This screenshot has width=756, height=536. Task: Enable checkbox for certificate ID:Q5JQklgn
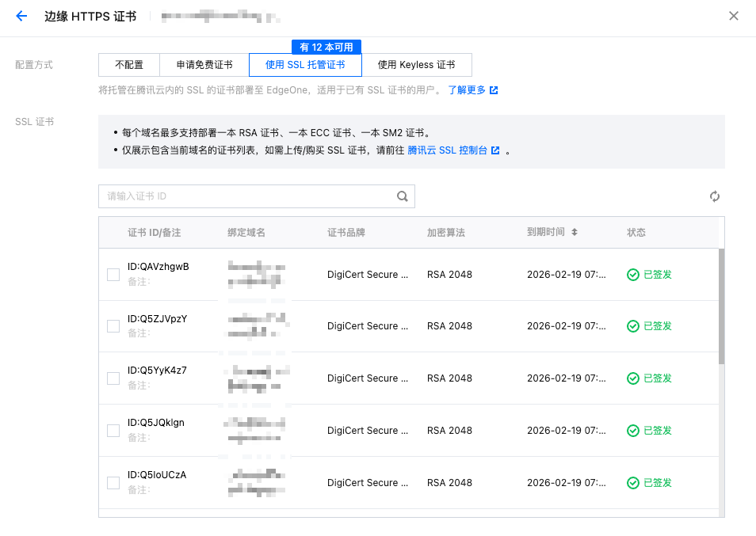tap(113, 431)
